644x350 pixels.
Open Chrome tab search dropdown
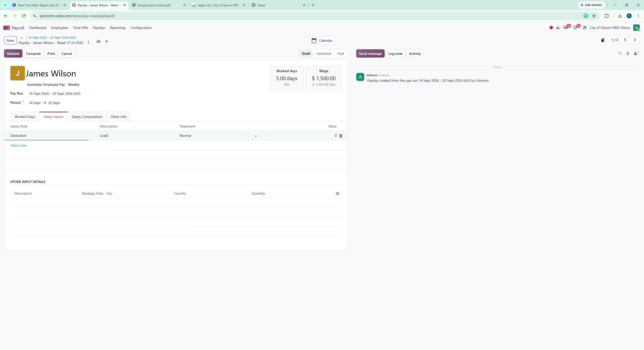tap(5, 5)
